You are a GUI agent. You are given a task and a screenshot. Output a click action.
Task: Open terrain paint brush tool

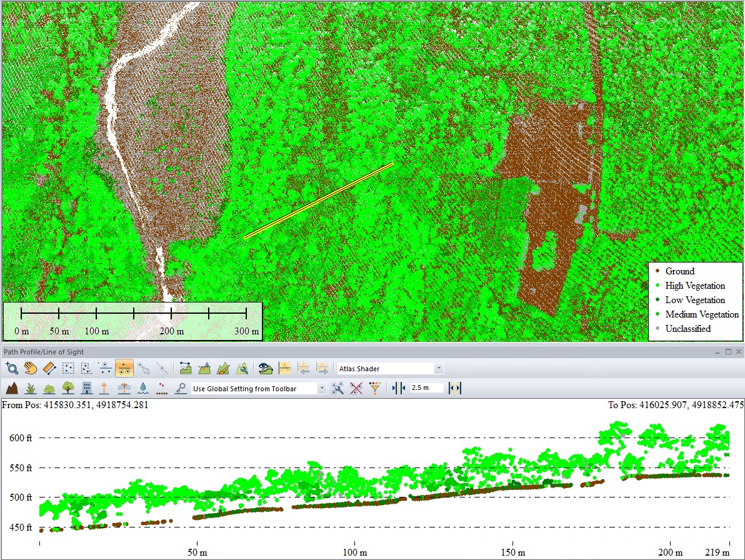223,368
